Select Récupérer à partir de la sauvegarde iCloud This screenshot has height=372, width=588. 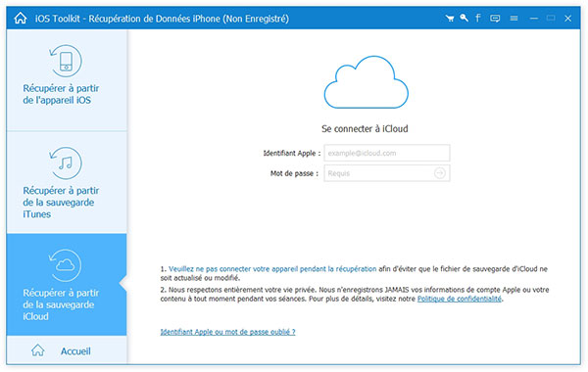(67, 284)
